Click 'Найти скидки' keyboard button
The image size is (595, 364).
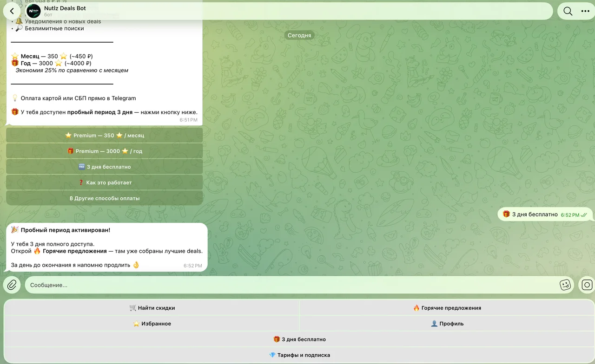[152, 308]
